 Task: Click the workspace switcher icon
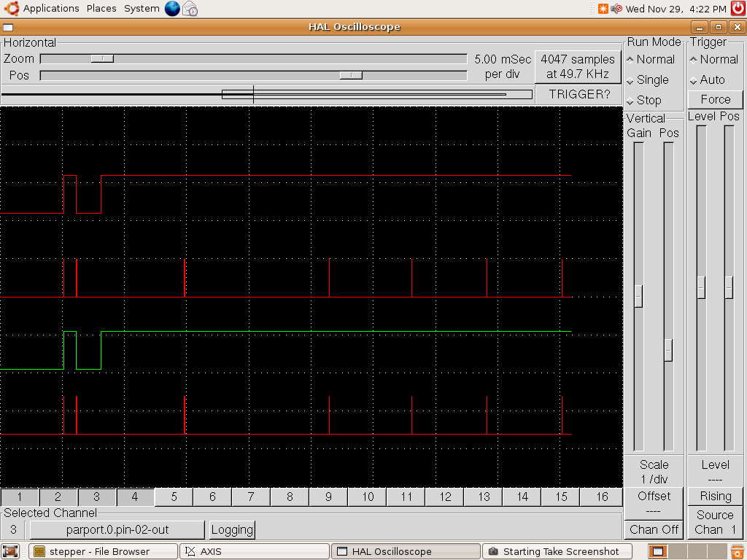tap(658, 551)
